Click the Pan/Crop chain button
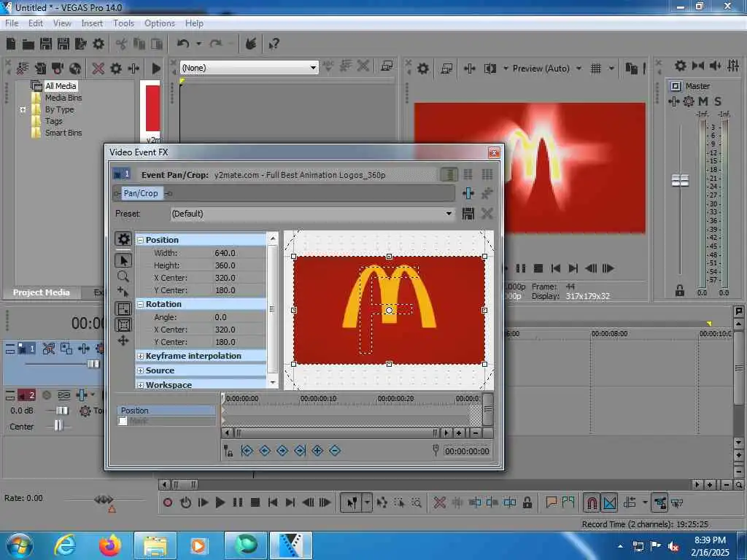This screenshot has width=747, height=560. click(141, 192)
